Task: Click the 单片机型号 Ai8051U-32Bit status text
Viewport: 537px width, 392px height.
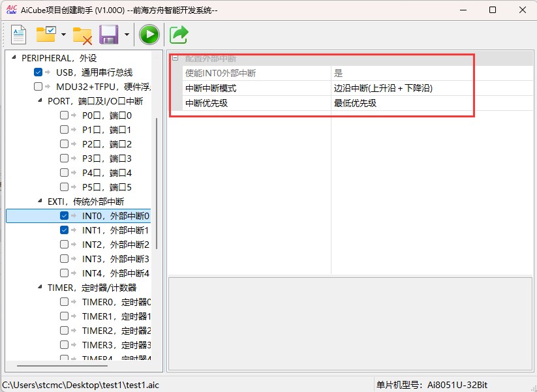Action: pyautogui.click(x=432, y=385)
